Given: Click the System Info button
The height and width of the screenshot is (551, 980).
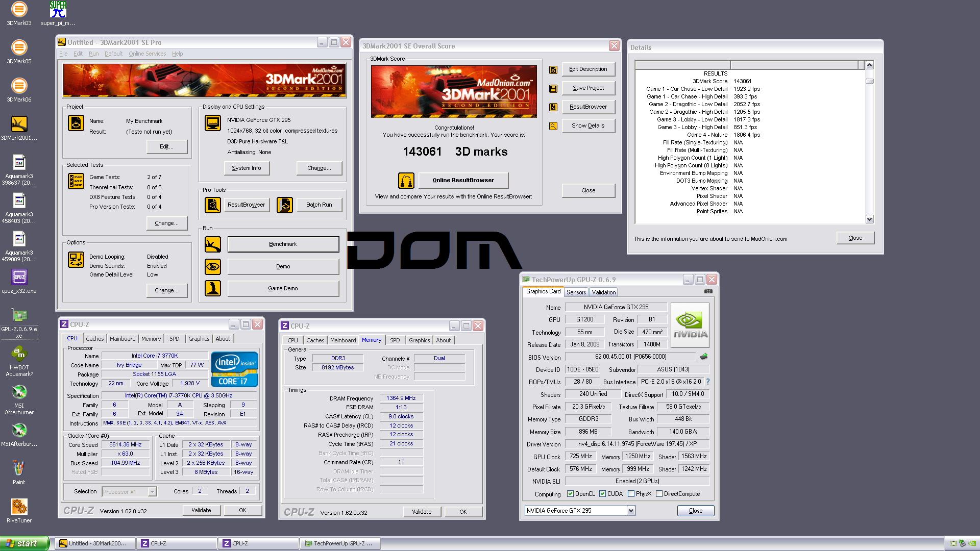Looking at the screenshot, I should point(247,168).
